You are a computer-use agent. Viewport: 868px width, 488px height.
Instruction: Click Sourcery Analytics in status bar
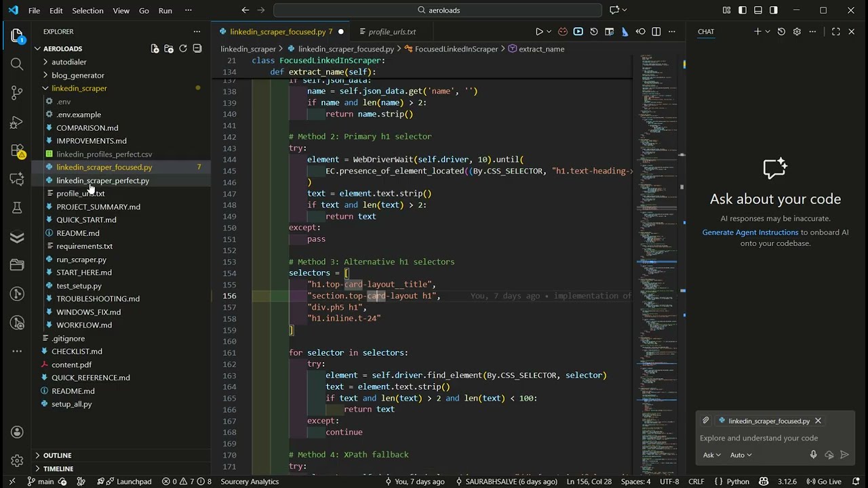[x=250, y=482]
